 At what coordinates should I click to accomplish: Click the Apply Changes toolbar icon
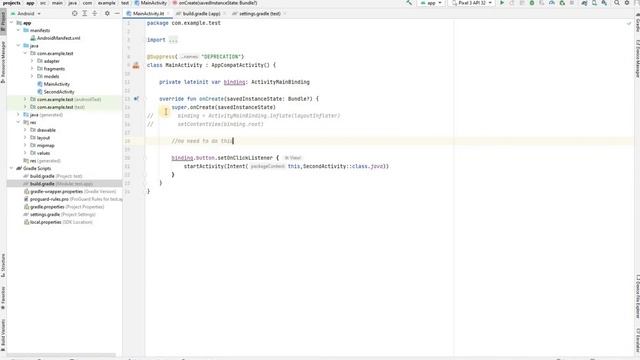[x=512, y=3]
